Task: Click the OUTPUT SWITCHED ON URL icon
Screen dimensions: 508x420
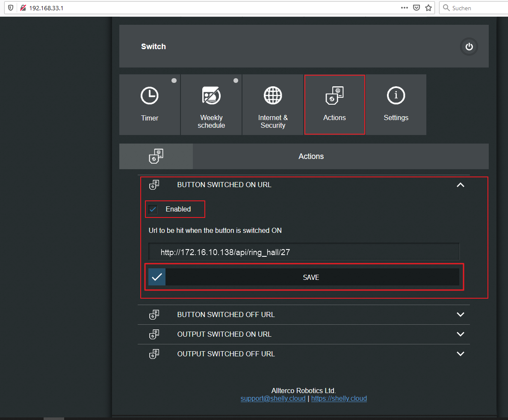Action: click(x=154, y=334)
